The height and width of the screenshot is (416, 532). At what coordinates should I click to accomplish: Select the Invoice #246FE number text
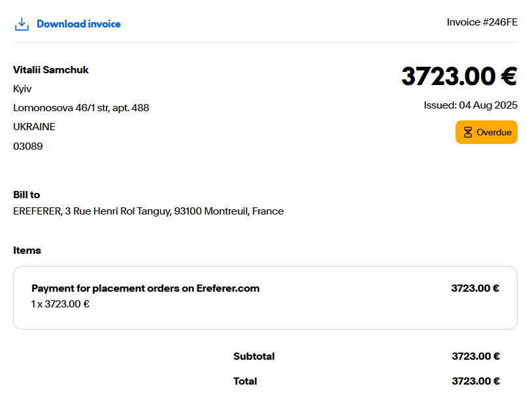(482, 22)
